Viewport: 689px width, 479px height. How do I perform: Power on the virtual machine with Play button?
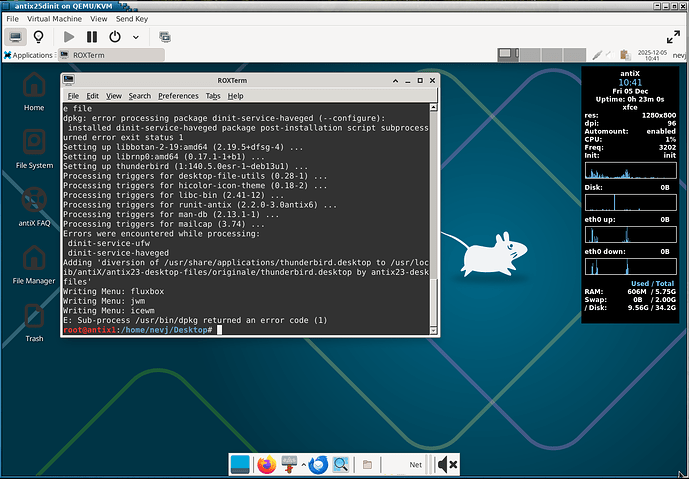(69, 37)
